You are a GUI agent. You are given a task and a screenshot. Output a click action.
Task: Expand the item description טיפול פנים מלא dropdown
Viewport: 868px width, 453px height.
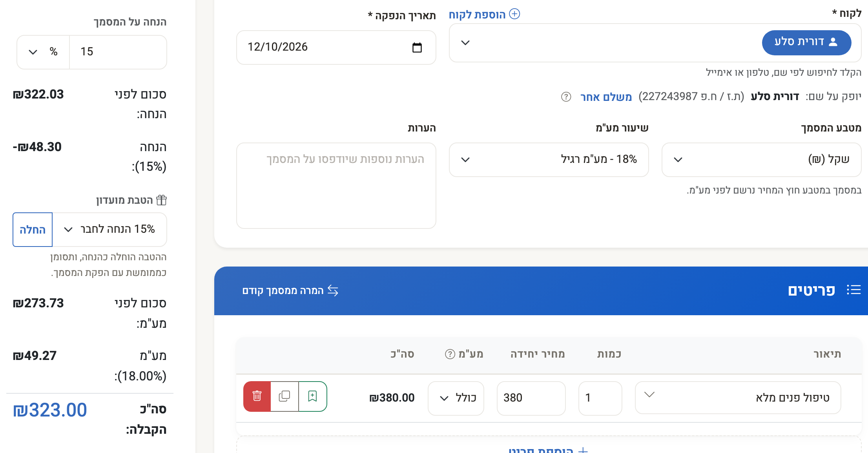(x=649, y=395)
